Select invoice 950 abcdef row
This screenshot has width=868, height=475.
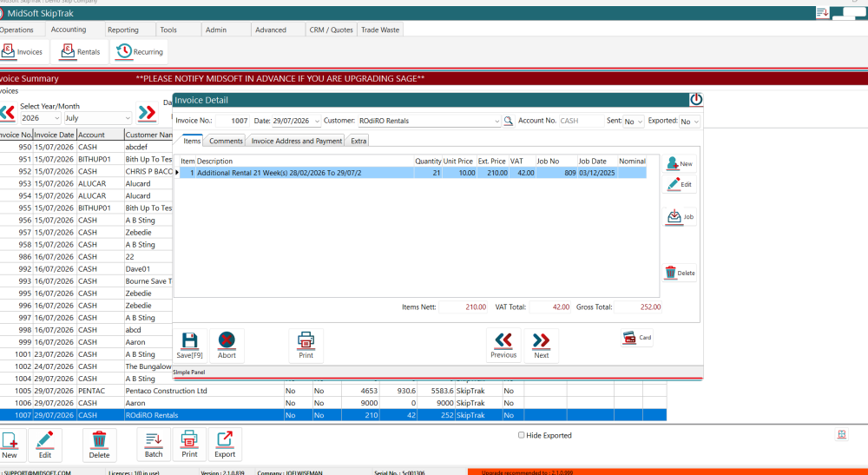tap(86, 147)
